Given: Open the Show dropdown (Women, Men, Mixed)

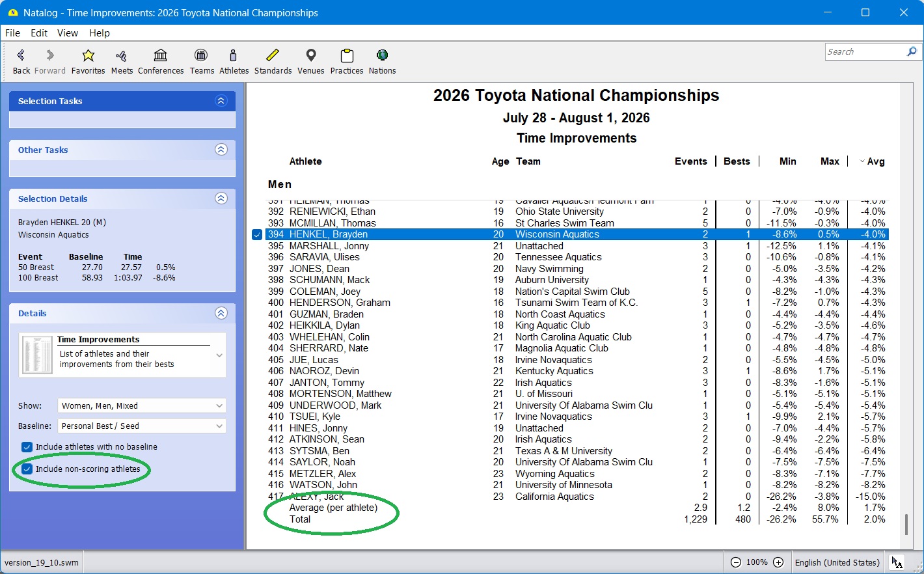Looking at the screenshot, I should pyautogui.click(x=142, y=406).
